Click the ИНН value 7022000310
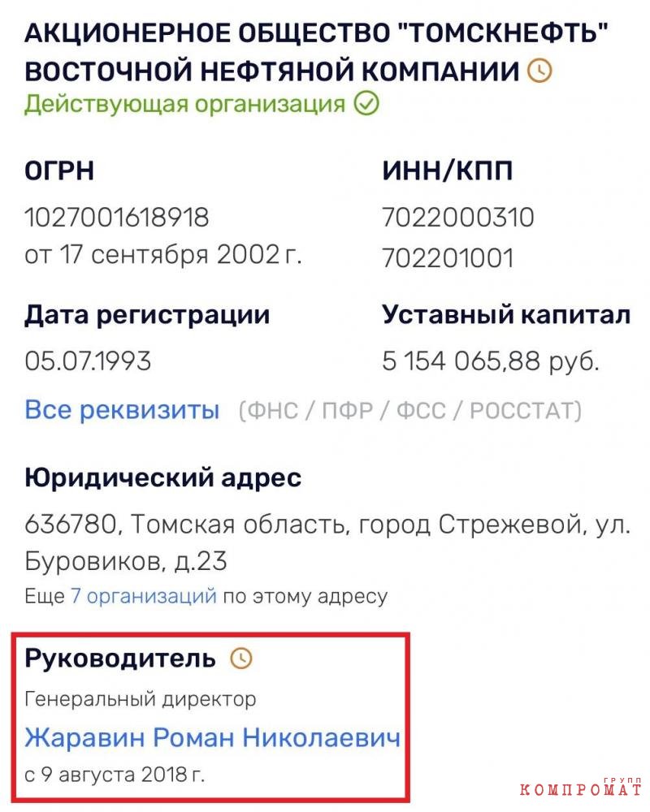The width and height of the screenshot is (650, 812). [x=458, y=217]
